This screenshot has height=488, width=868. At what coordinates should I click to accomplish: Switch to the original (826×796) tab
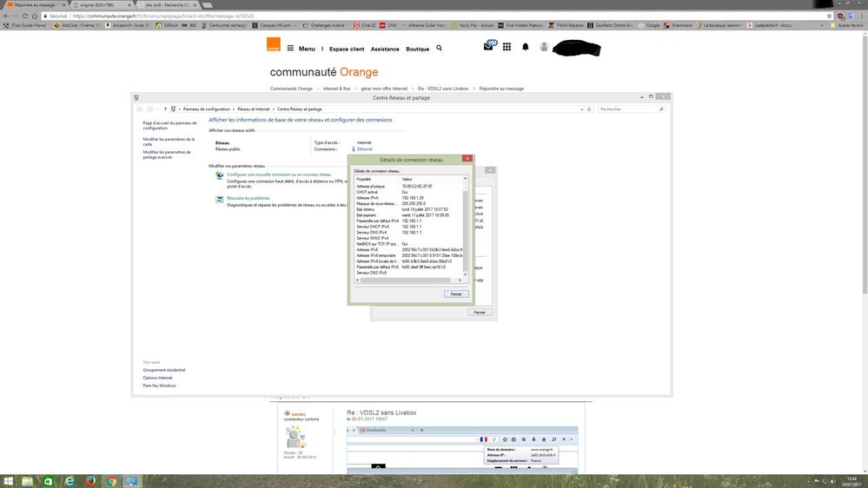(102, 5)
